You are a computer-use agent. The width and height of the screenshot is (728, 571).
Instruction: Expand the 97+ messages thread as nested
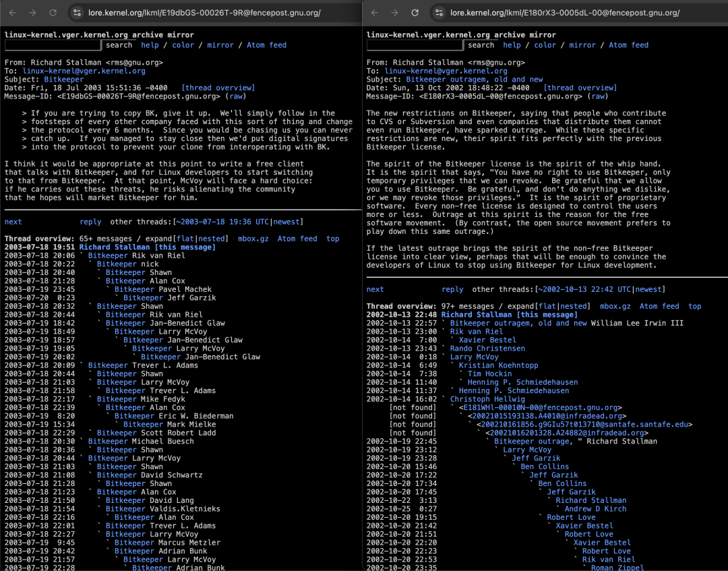574,306
